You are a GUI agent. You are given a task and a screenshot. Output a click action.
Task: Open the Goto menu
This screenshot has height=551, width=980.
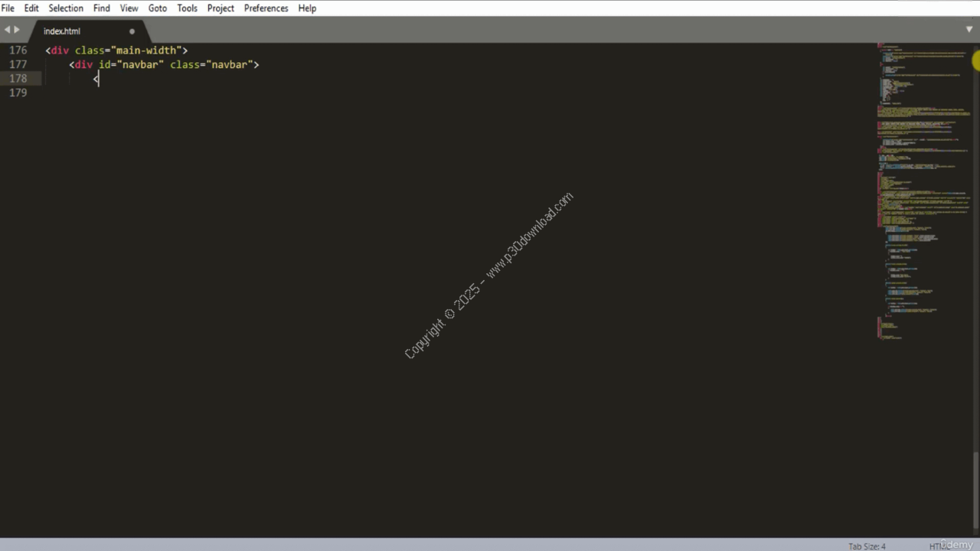(157, 8)
